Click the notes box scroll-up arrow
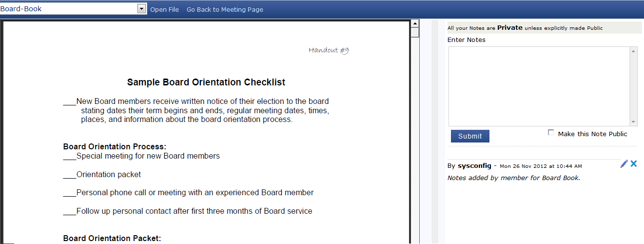The height and width of the screenshot is (244, 644). (x=633, y=51)
